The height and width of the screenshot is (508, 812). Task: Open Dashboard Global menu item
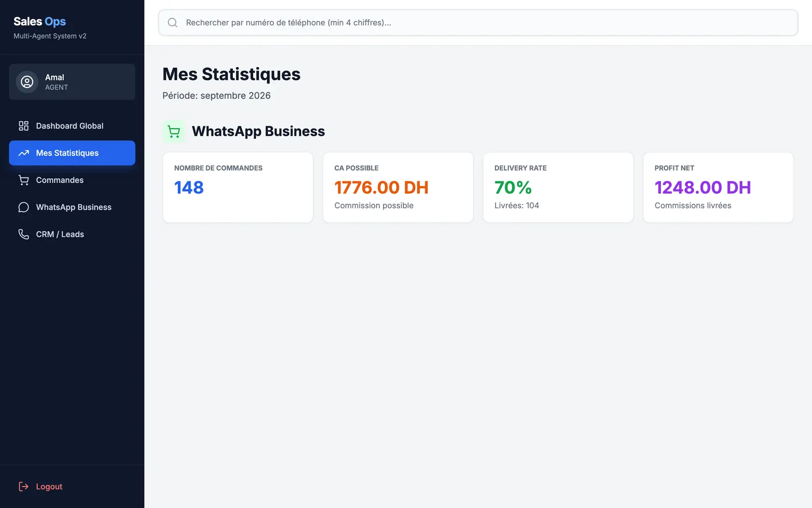click(x=72, y=126)
